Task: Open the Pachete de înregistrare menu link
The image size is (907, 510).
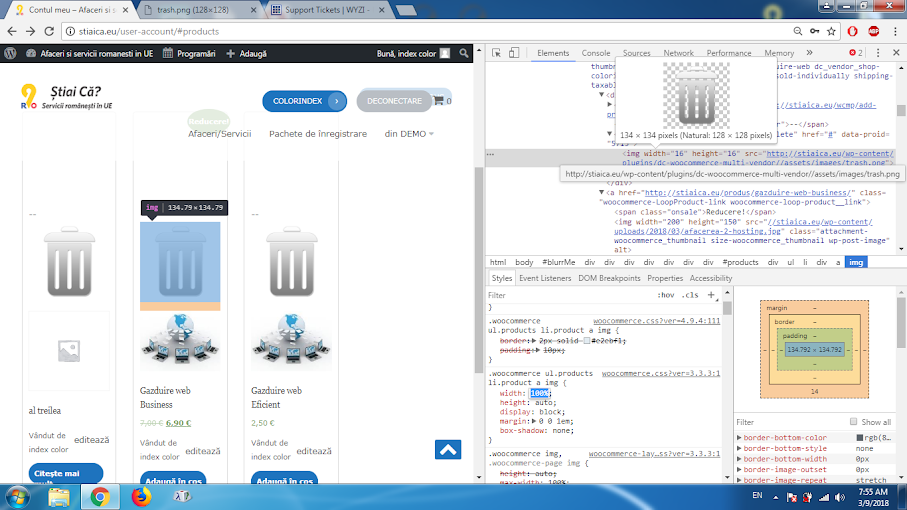Action: point(318,134)
